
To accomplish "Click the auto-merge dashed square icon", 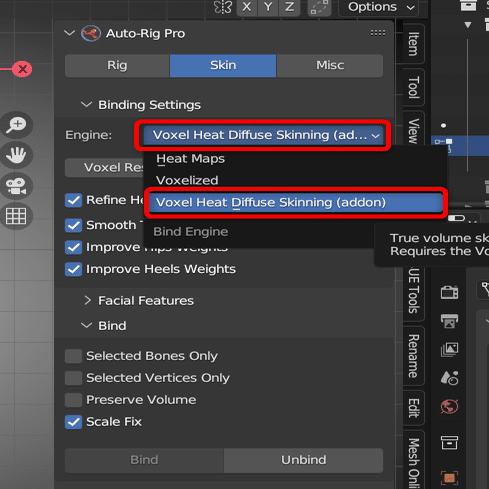I will pos(319,7).
